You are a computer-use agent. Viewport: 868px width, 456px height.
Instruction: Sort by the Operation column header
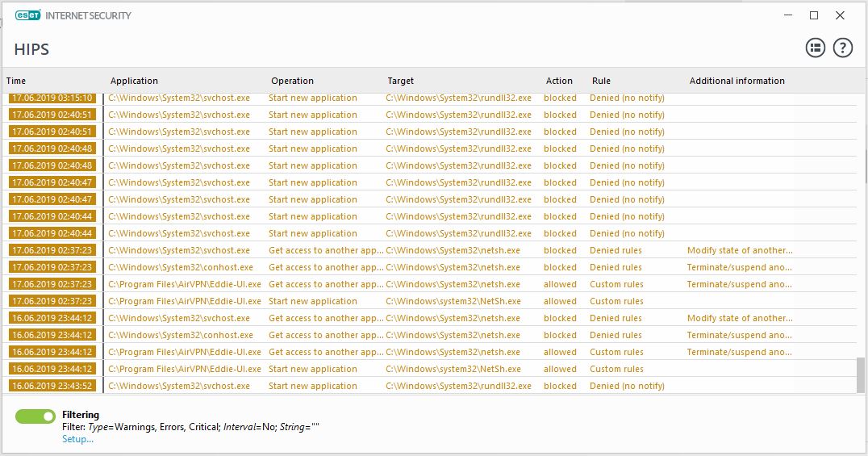click(292, 81)
